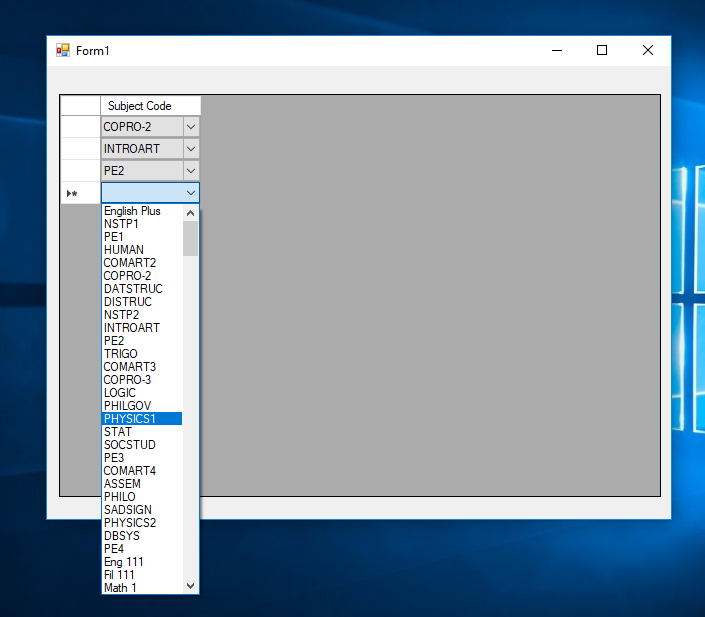Select COMART3 from the list

coord(142,367)
